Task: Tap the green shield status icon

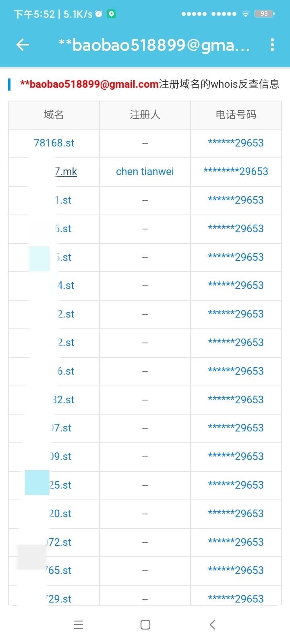Action: pos(112,14)
